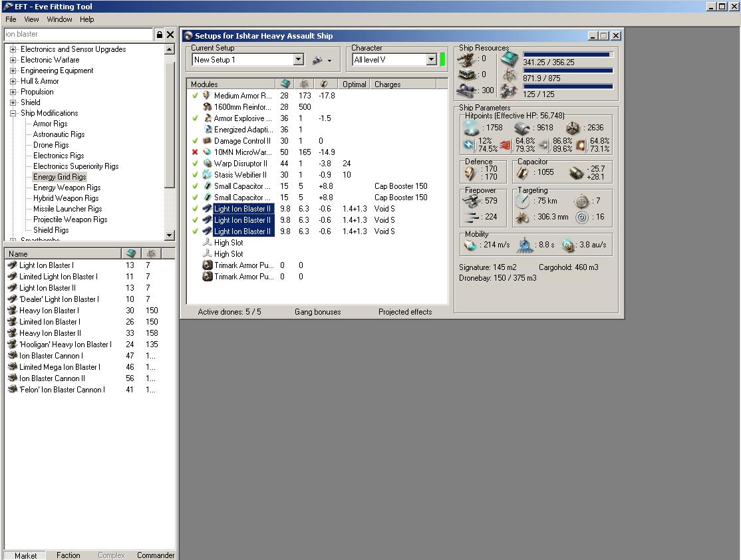
Task: Click the warp speed icon showing 3.8 au/s
Action: (x=568, y=245)
